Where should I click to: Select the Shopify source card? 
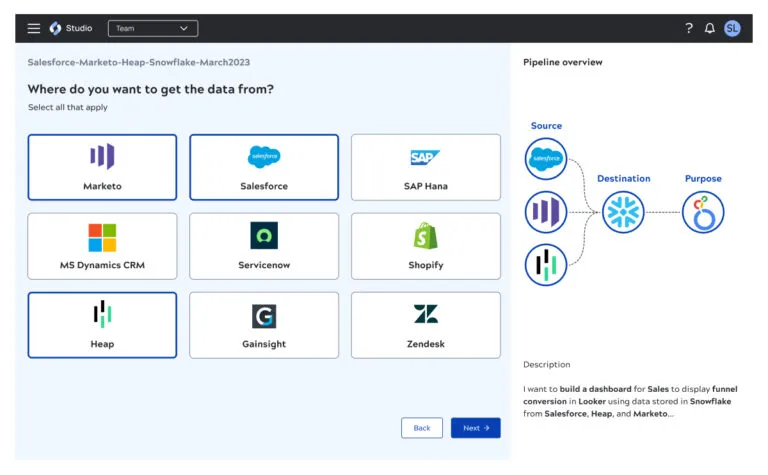pos(426,246)
